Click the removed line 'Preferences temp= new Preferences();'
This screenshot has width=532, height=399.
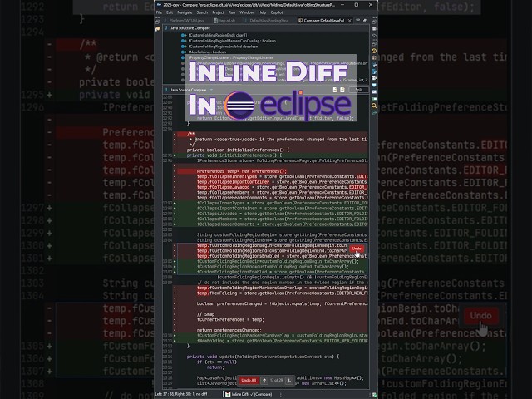click(x=242, y=171)
